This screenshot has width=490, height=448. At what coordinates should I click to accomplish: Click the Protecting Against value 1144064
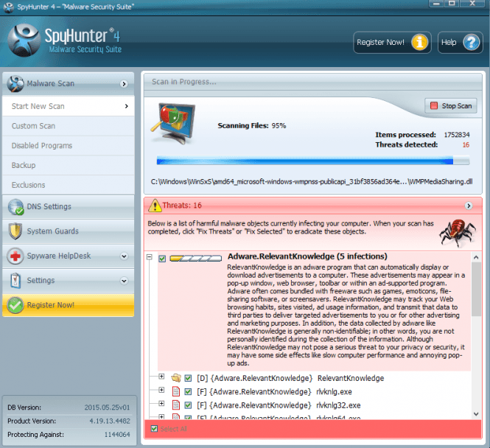click(x=117, y=434)
